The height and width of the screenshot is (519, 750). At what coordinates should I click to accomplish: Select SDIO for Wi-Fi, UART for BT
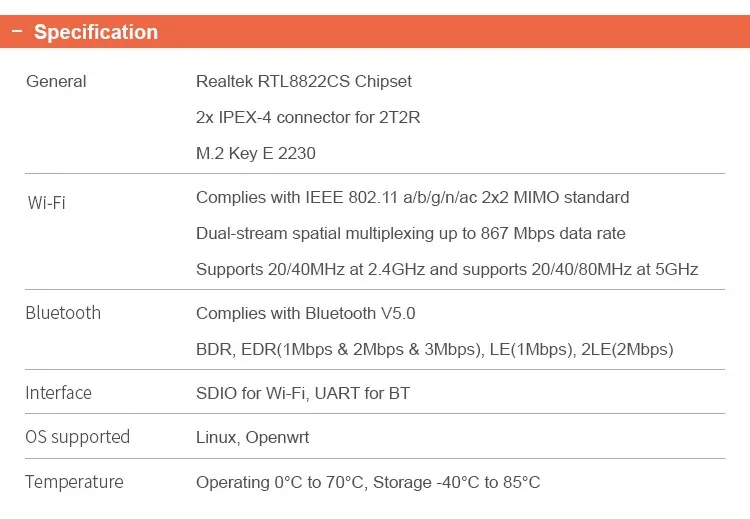pyautogui.click(x=303, y=393)
